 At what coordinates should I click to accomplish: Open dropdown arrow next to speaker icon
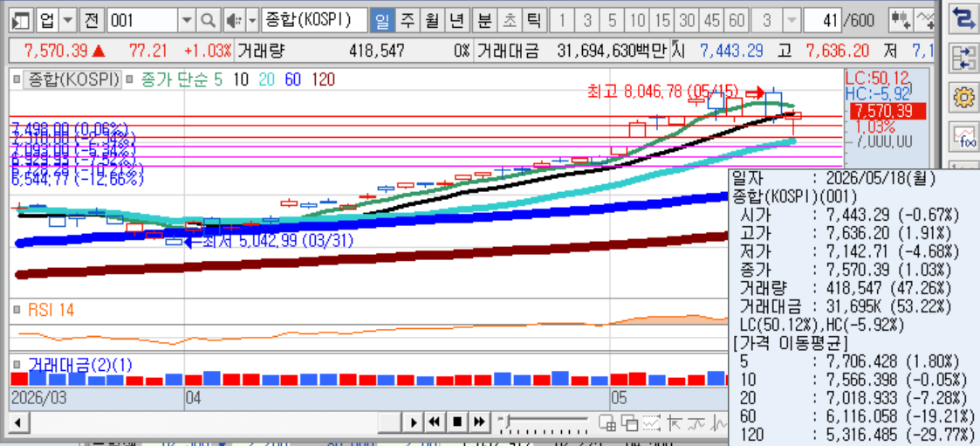coord(252,21)
